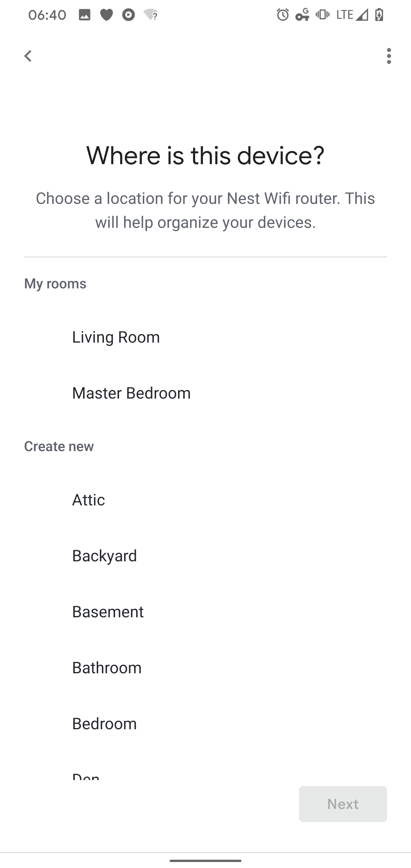Open the three-dot overflow menu
The width and height of the screenshot is (411, 868).
click(389, 56)
